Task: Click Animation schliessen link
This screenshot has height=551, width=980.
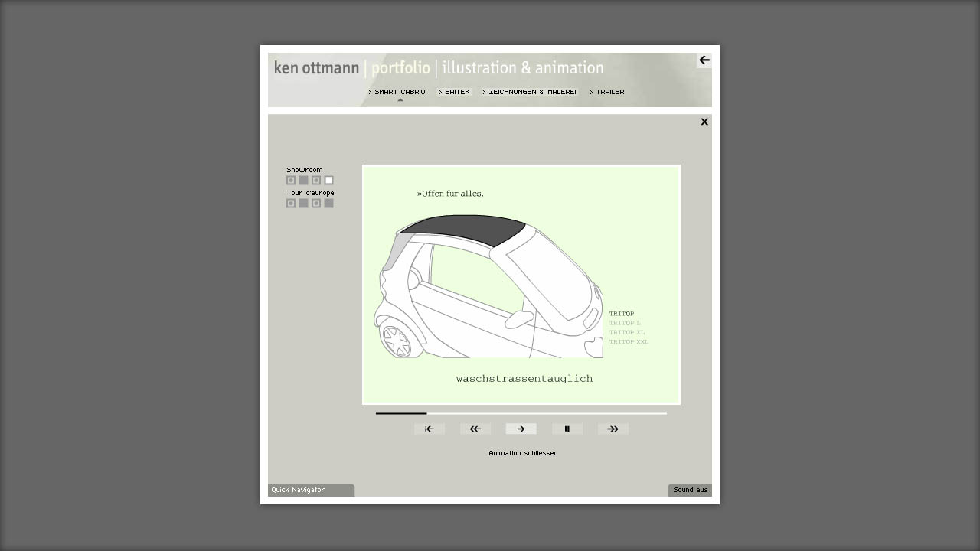Action: (523, 453)
